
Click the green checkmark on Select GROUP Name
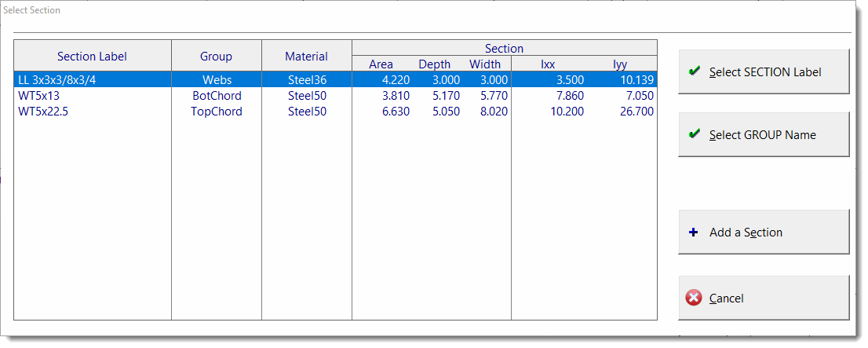click(694, 134)
